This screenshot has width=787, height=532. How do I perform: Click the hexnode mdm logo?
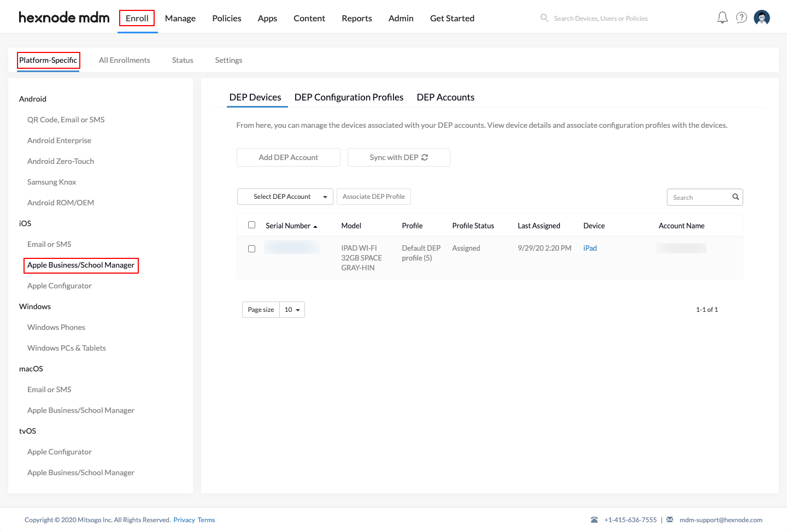click(64, 17)
